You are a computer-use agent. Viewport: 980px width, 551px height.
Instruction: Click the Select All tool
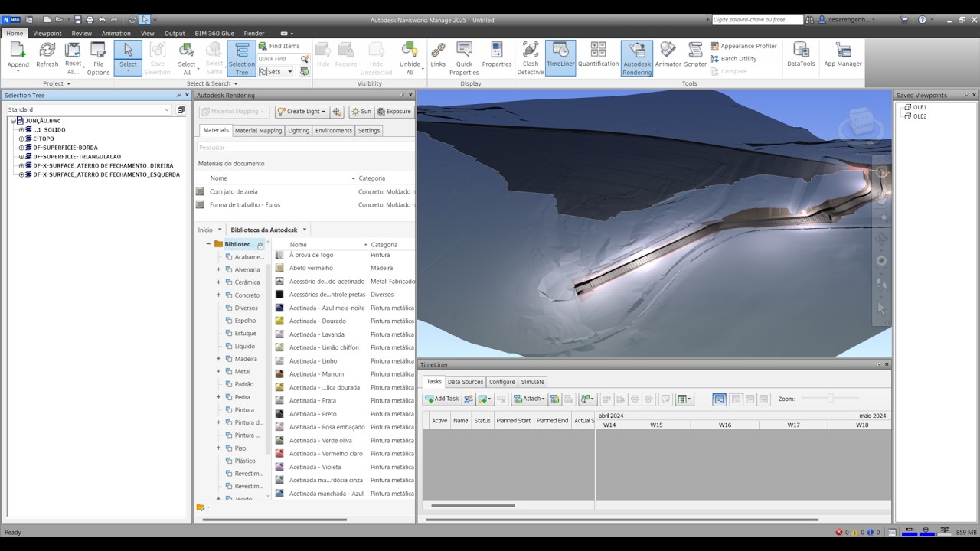[x=187, y=58]
